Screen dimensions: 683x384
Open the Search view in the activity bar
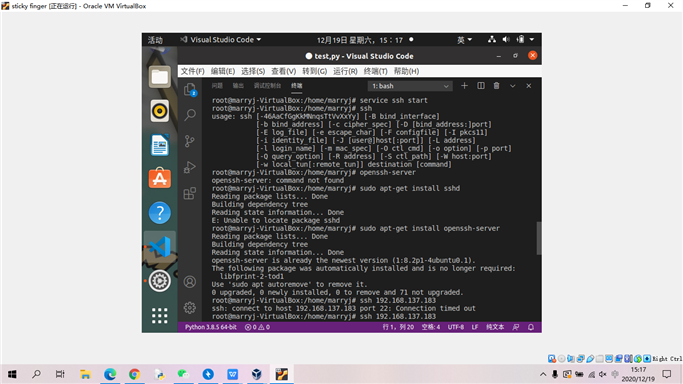[190, 115]
